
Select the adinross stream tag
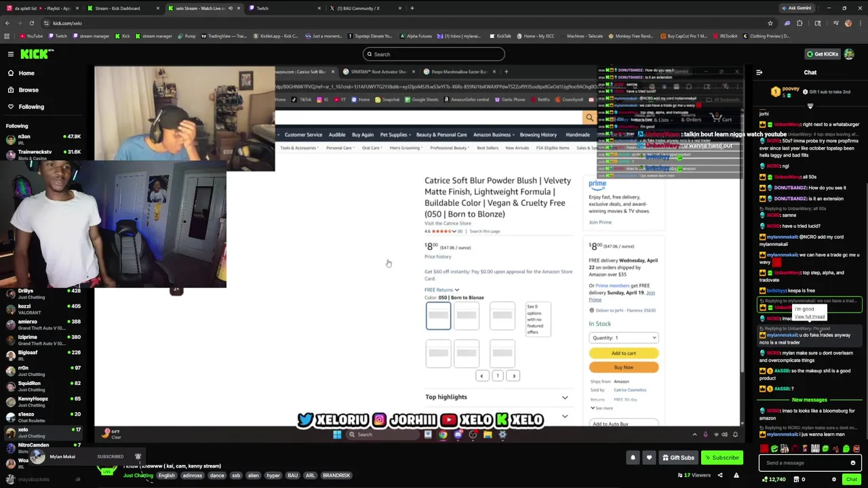[193, 476]
